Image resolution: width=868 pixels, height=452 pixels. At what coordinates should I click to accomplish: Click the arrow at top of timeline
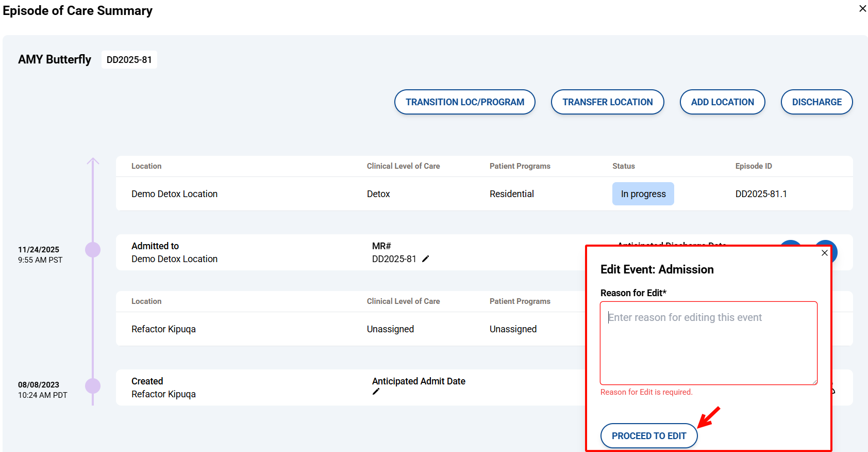(93, 162)
